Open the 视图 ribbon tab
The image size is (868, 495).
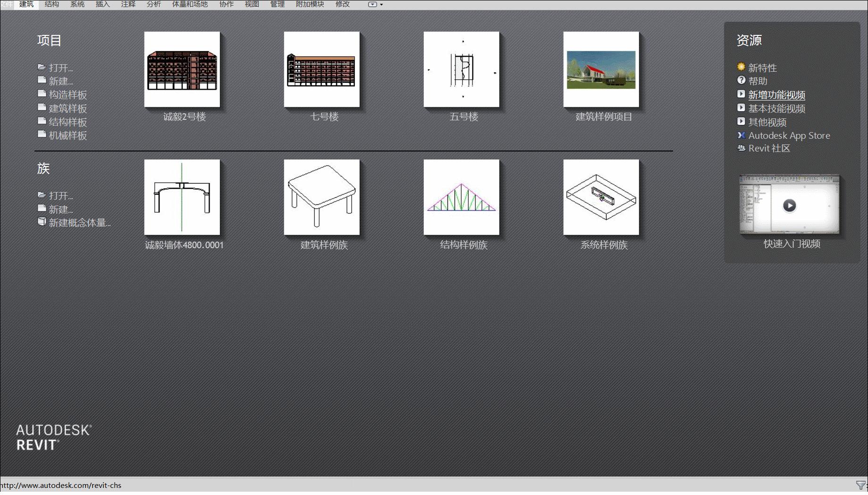click(x=252, y=4)
